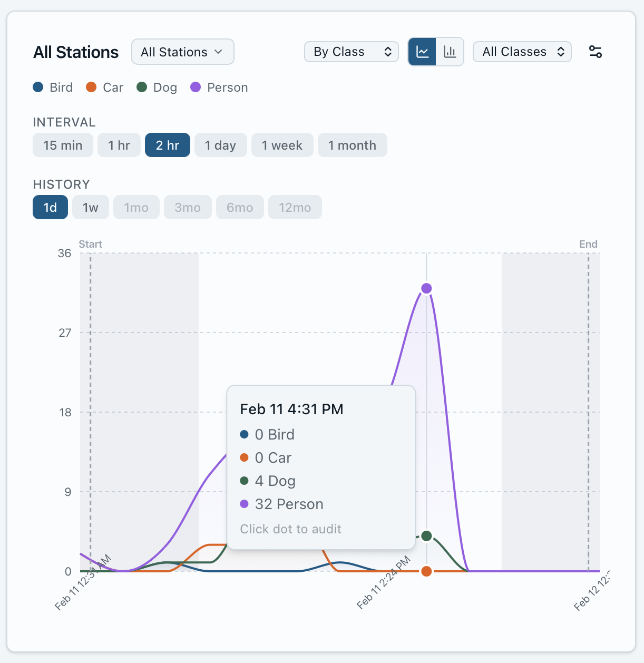
Task: Choose the 1 hr interval
Action: tap(119, 145)
